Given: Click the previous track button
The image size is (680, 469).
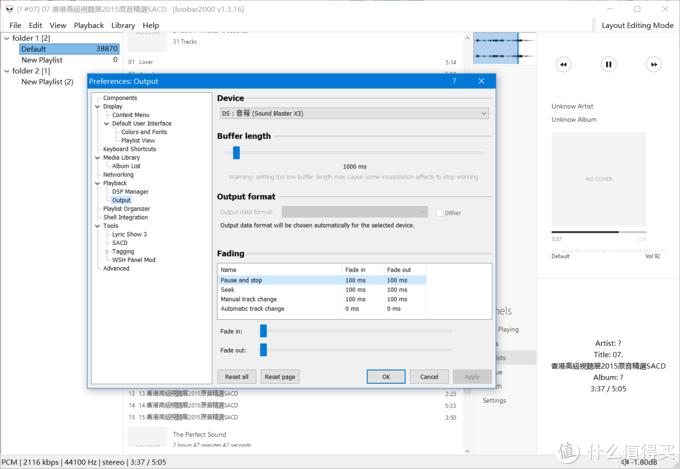Looking at the screenshot, I should click(563, 65).
